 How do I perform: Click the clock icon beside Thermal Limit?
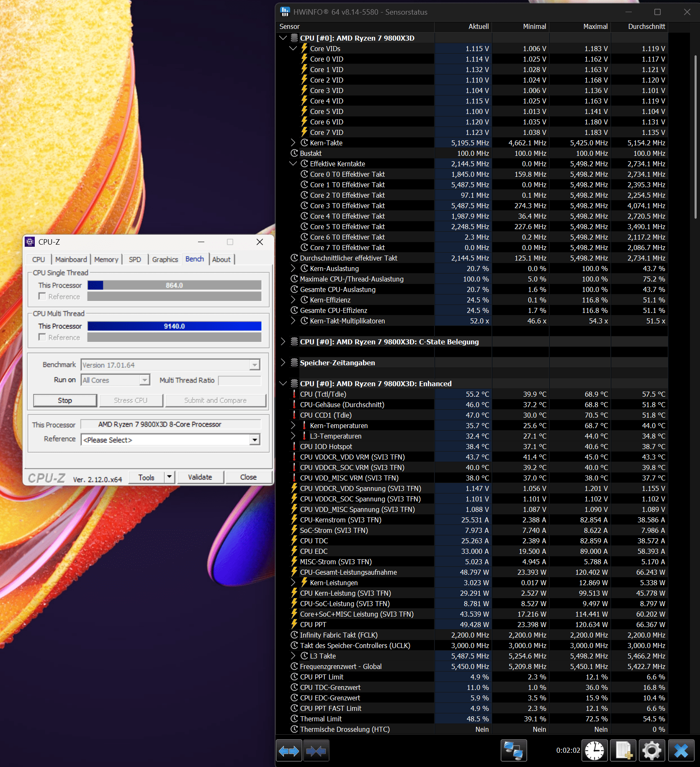[294, 719]
